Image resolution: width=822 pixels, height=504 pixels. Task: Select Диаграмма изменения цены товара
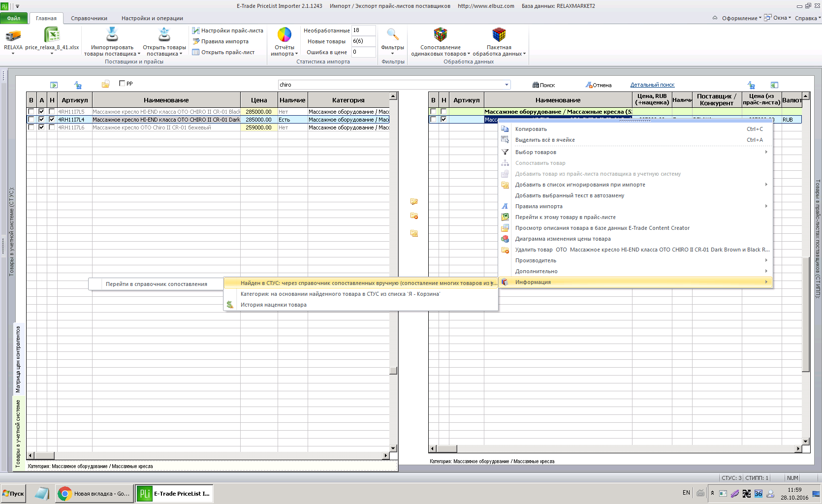coord(635,239)
